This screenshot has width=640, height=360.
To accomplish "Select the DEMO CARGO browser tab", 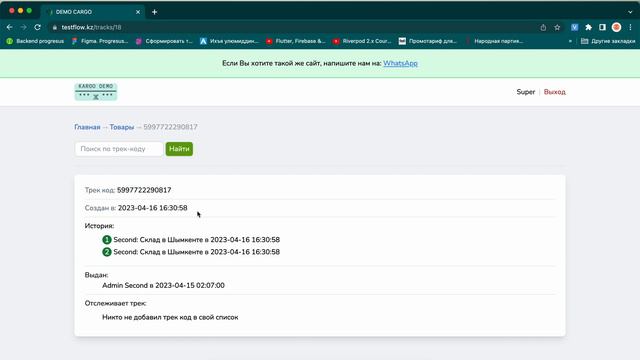I will point(92,12).
